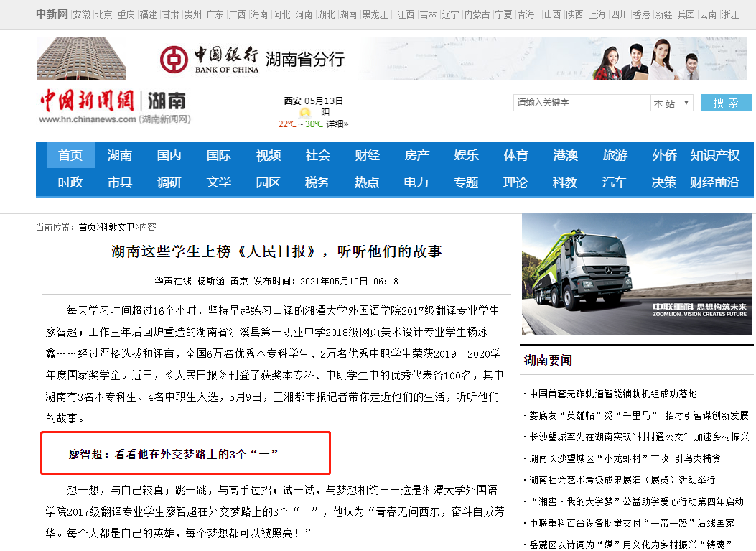Click the 安徽 province link at the top
Image resolution: width=756 pixels, height=551 pixels.
(82, 12)
